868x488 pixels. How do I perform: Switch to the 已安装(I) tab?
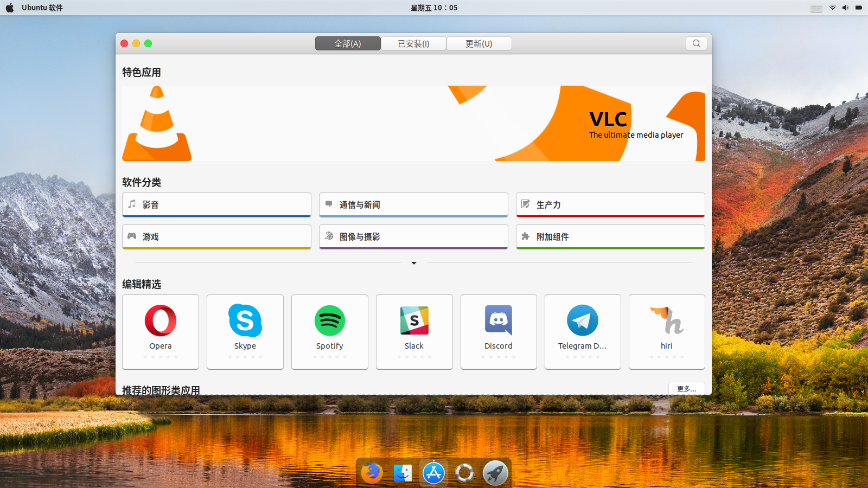coord(413,43)
